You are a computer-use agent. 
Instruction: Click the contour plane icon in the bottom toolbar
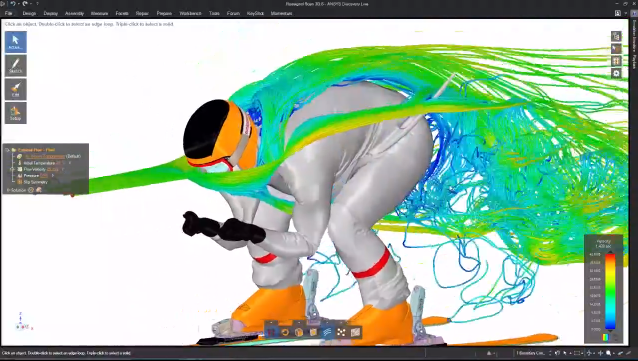pos(355,333)
